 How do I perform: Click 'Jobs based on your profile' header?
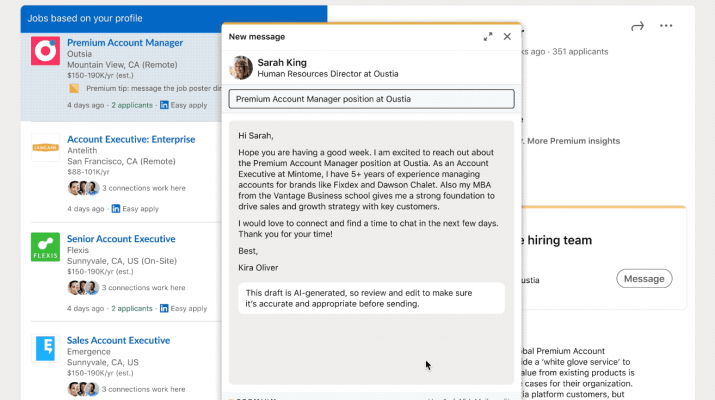85,18
